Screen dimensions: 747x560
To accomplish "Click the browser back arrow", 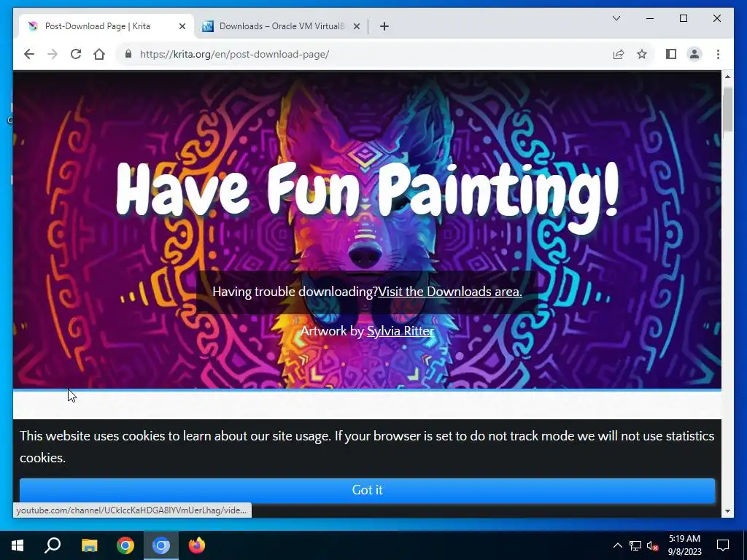I will tap(29, 54).
